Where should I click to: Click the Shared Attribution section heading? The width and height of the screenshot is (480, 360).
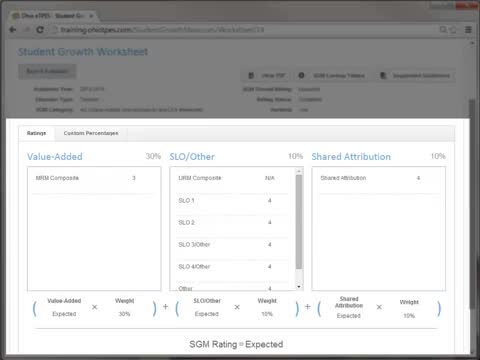pyautogui.click(x=351, y=157)
